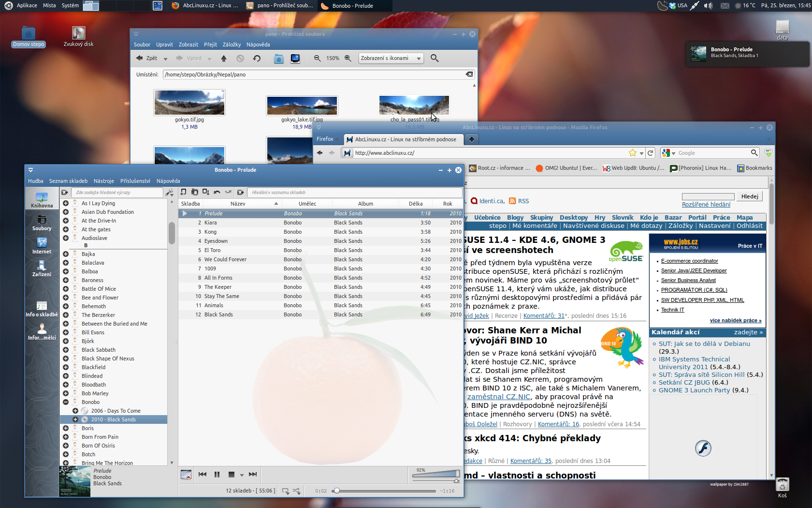The width and height of the screenshot is (812, 508).
Task: Expand the Black Sabbath artist
Action: (x=66, y=350)
